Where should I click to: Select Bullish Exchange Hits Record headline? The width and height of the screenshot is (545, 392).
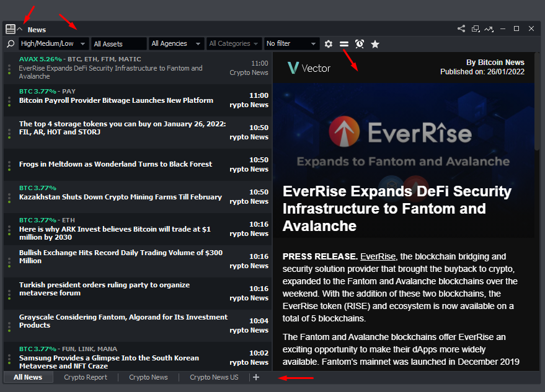coord(121,256)
